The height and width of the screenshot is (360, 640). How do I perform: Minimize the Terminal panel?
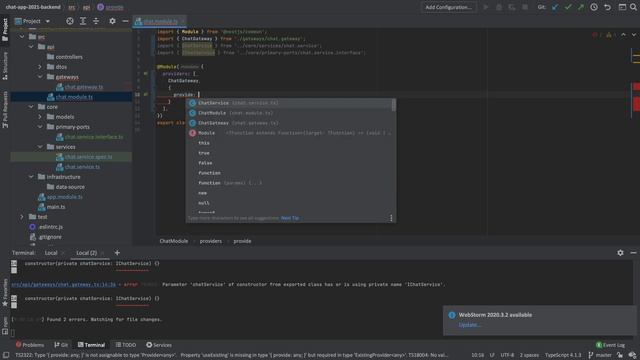pyautogui.click(x=633, y=253)
